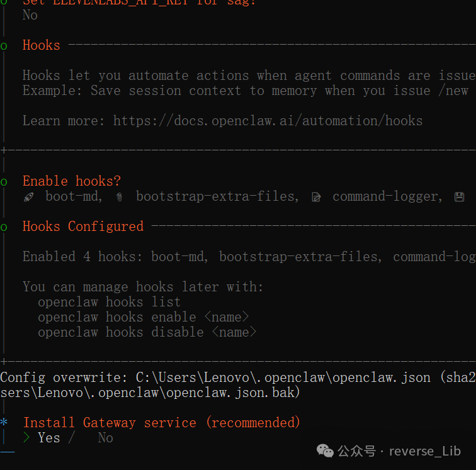Click the "Install Gateway service (recommended)" prompt
The height and width of the screenshot is (470, 476).
click(x=162, y=422)
